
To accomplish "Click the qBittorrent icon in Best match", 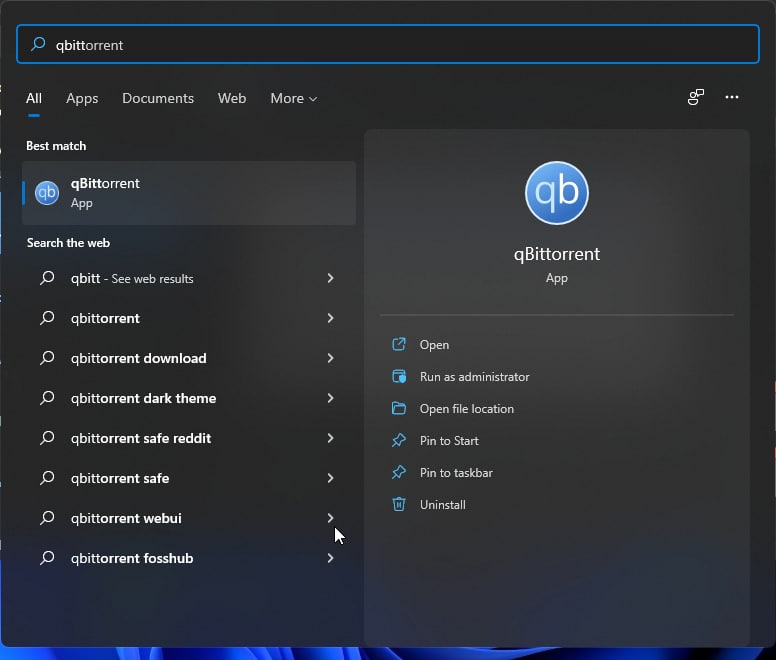I will (47, 193).
